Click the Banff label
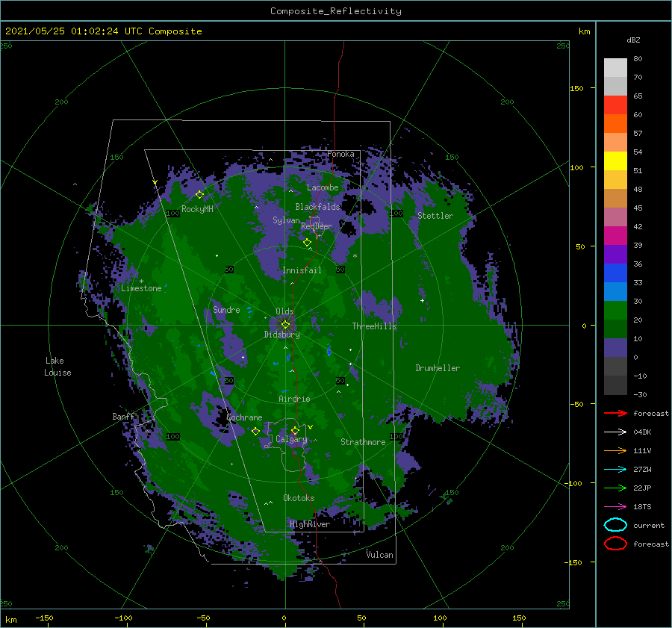The height and width of the screenshot is (628, 672). point(123,417)
